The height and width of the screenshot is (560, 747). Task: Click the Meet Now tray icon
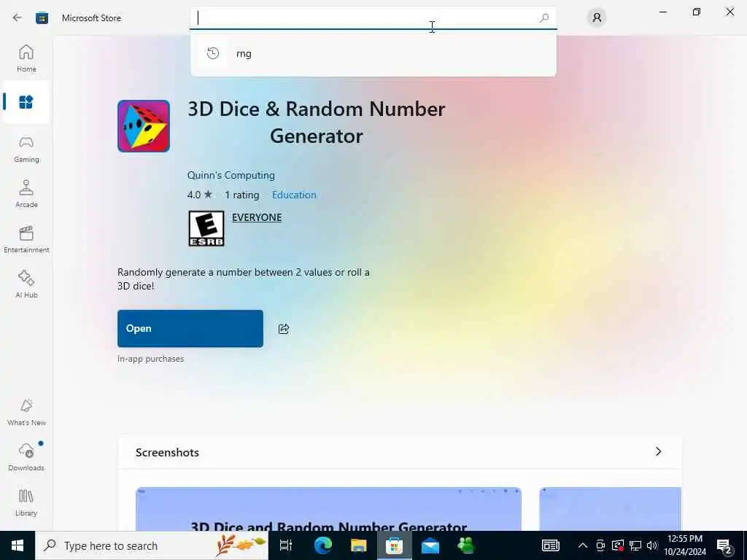pos(600,545)
